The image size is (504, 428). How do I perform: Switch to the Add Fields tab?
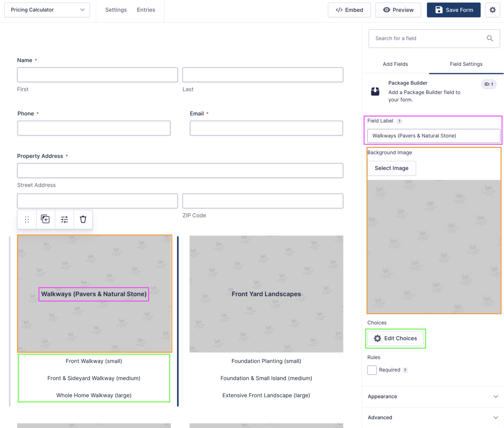click(395, 64)
